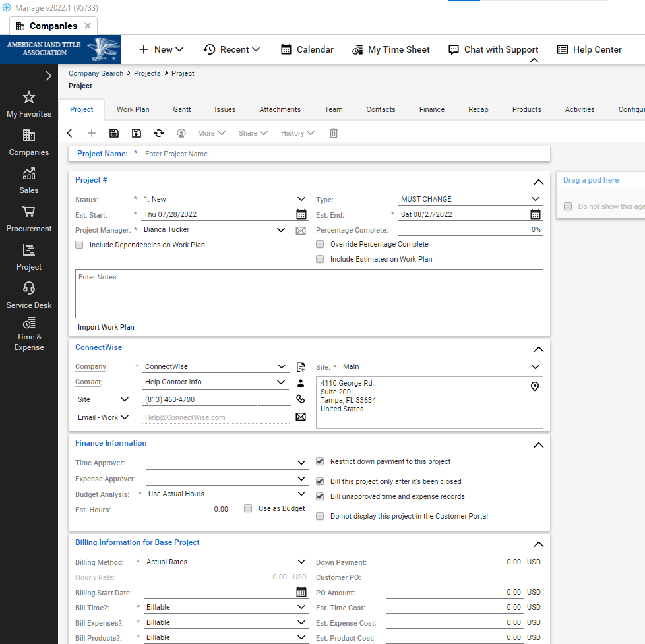
Task: Open My Time Sheet
Action: (391, 49)
